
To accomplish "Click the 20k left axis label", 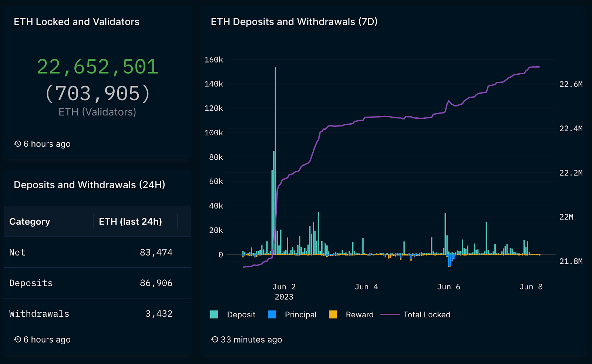I will click(216, 230).
